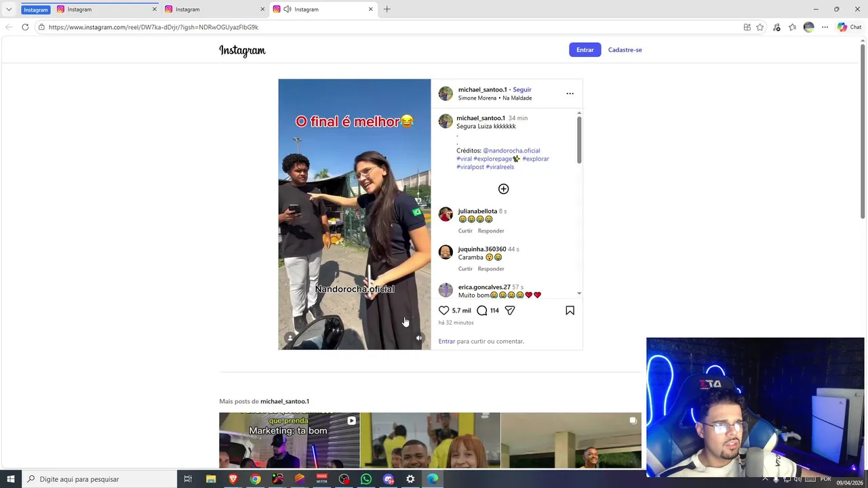
Task: Open Copilot Chat in the browser
Action: pos(849,27)
